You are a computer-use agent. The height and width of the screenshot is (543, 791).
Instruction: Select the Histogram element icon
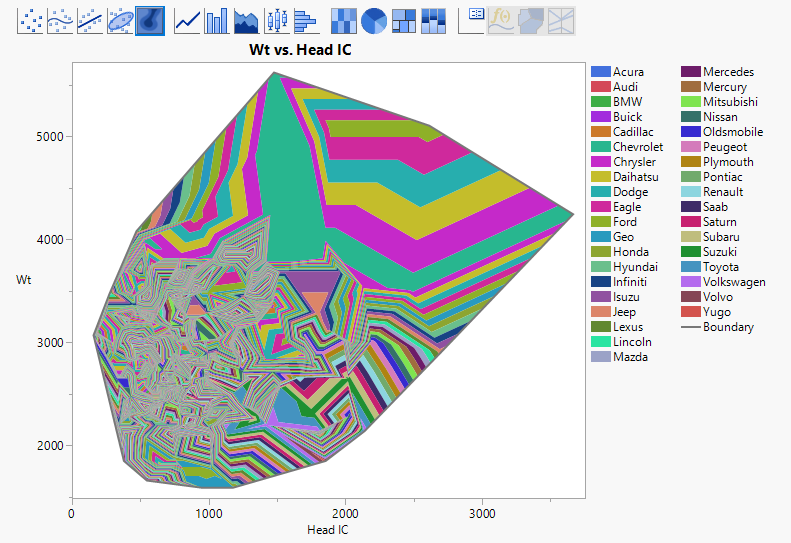click(x=305, y=20)
